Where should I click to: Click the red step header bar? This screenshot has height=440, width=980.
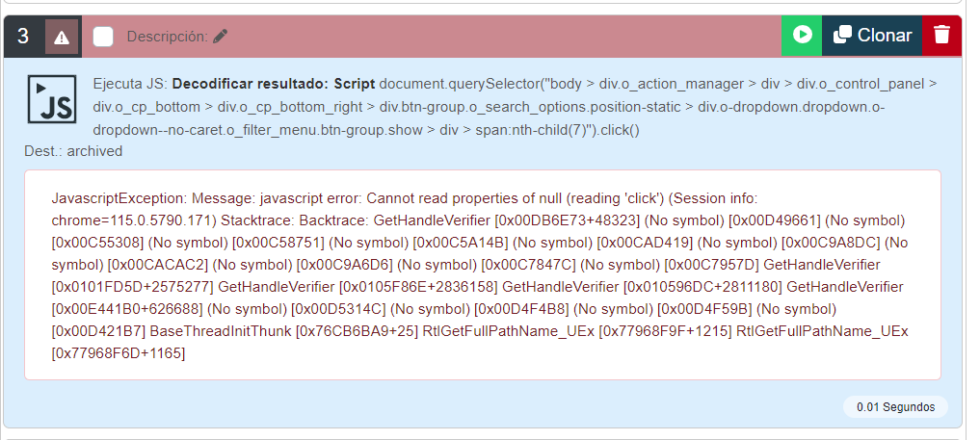[501, 36]
